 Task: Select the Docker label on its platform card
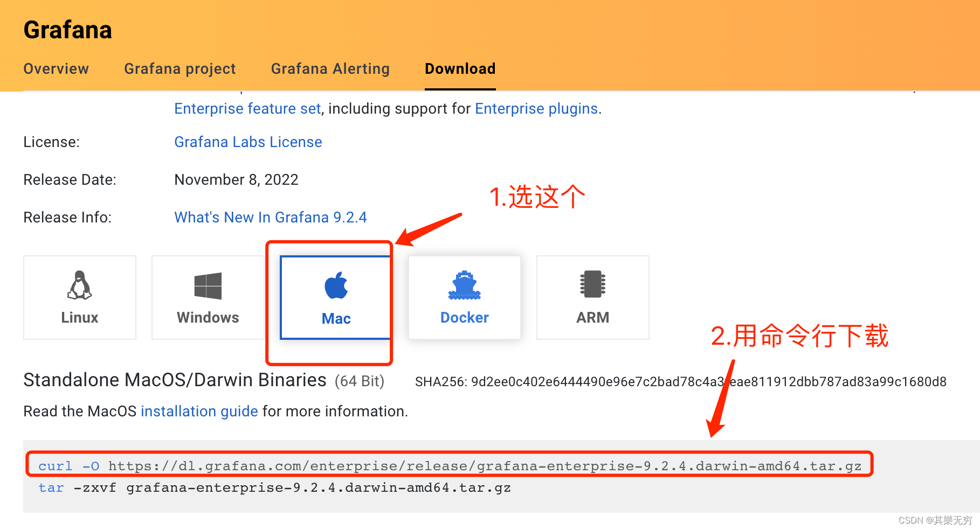[x=465, y=318]
